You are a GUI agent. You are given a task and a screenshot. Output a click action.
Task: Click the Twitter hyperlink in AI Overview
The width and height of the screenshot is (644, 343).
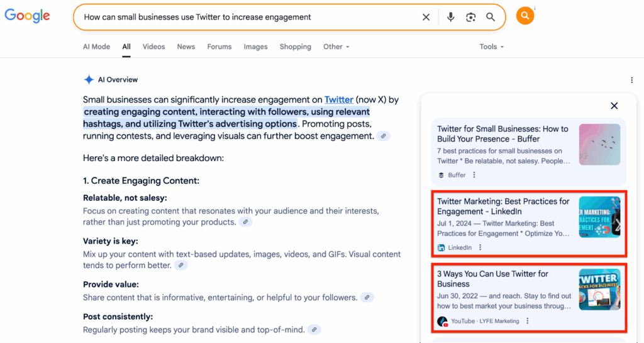pos(338,99)
